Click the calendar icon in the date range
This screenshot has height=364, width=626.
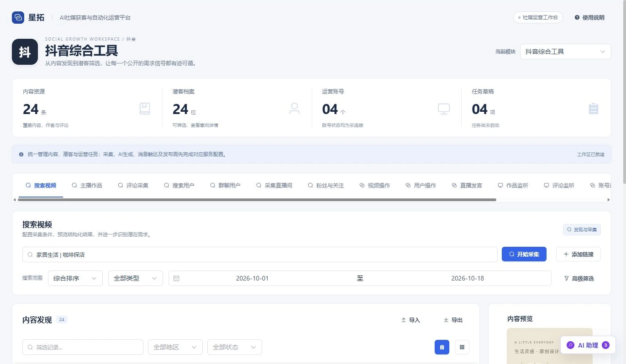coord(176,278)
